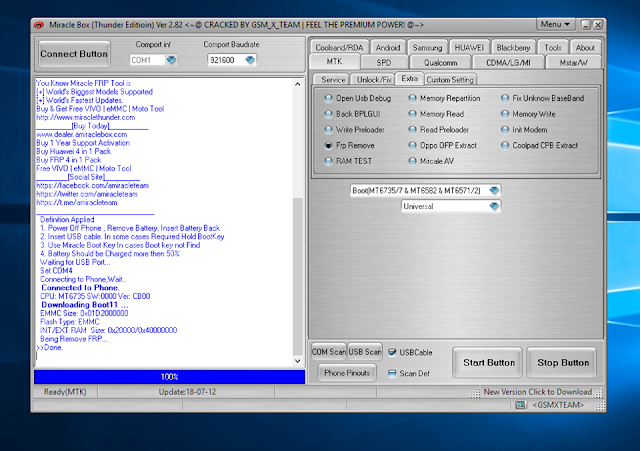Open the About tab
The image size is (640, 451).
point(585,48)
